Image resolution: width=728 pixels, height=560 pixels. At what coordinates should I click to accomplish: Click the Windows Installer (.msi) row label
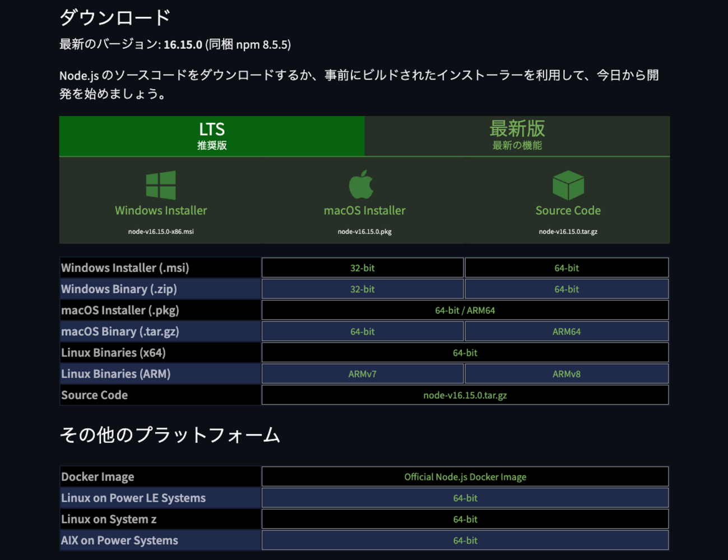coord(125,268)
